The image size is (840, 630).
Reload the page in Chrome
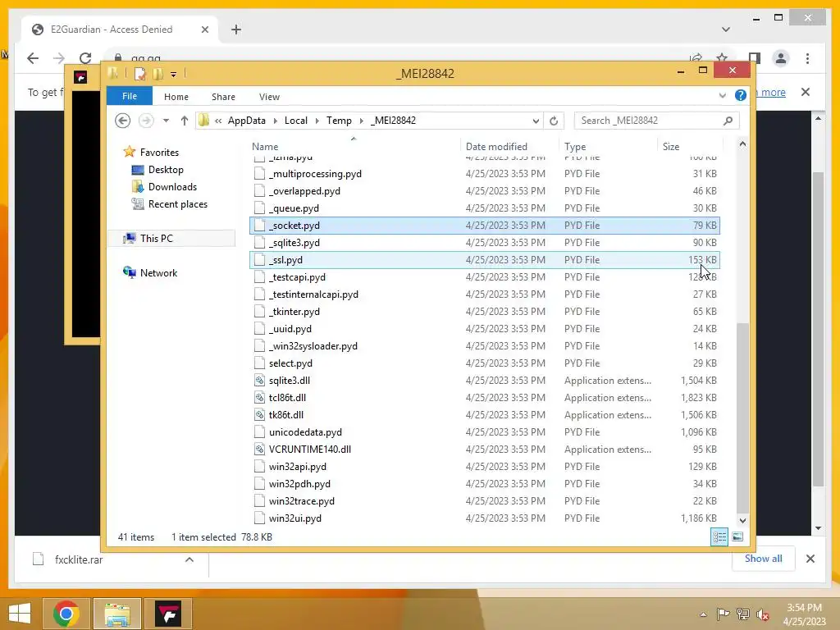85,58
